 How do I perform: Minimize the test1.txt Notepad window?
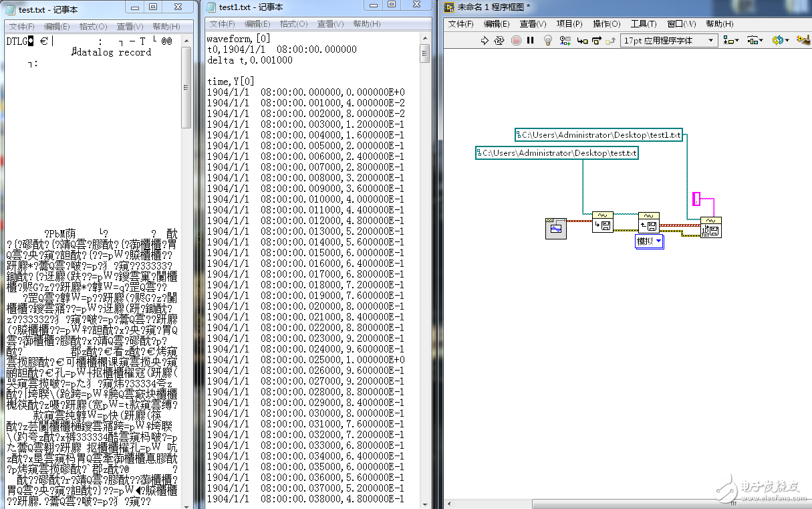pyautogui.click(x=372, y=4)
